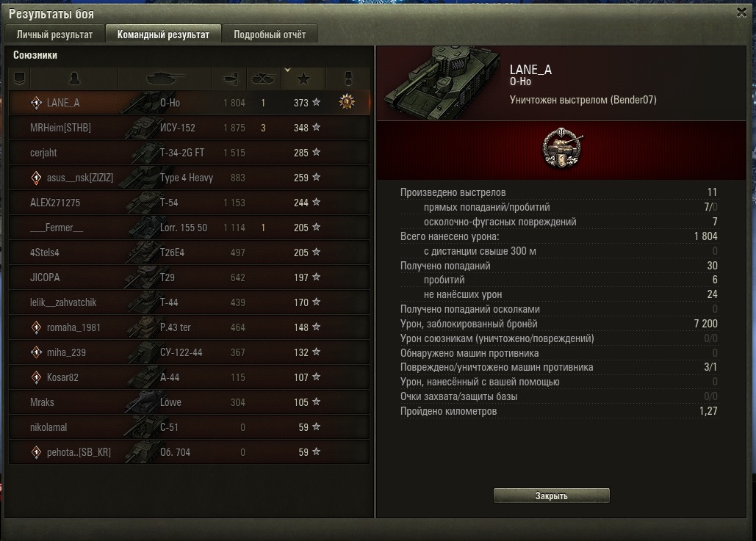Sort by vehicle tank header icon
The image size is (756, 541).
click(x=165, y=78)
